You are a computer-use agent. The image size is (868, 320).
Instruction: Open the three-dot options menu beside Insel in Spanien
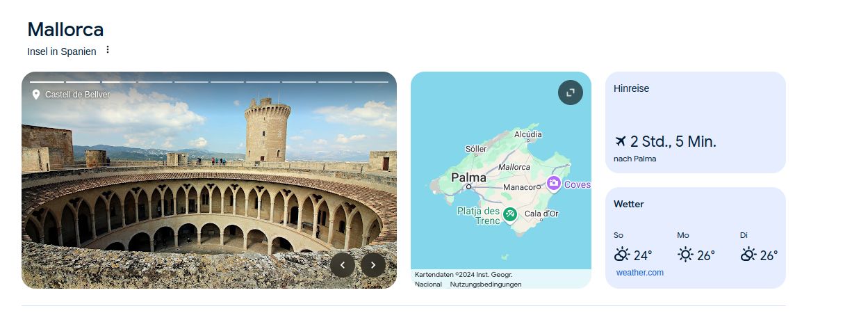(108, 50)
